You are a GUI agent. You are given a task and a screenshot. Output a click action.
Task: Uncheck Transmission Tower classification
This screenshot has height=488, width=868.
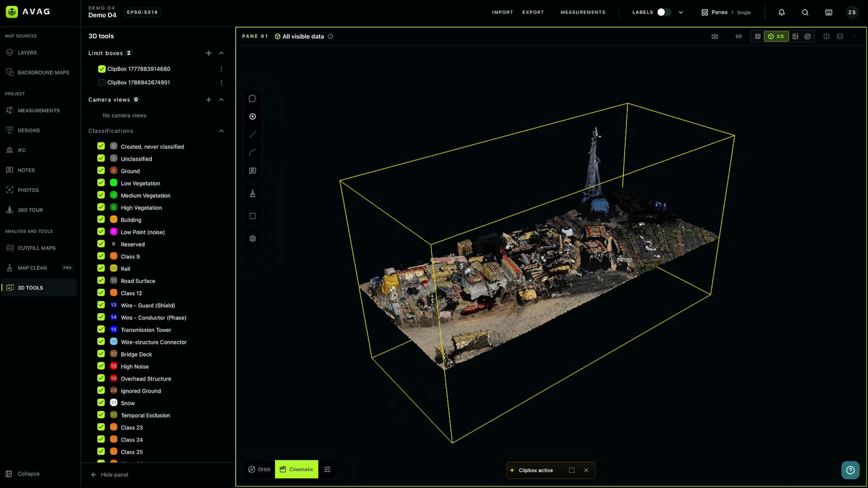(101, 329)
